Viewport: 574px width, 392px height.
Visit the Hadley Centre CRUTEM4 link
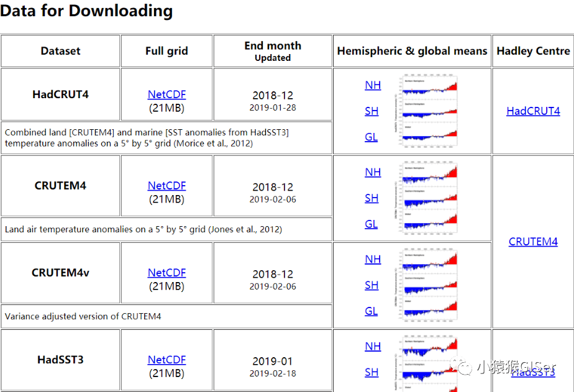tap(533, 242)
